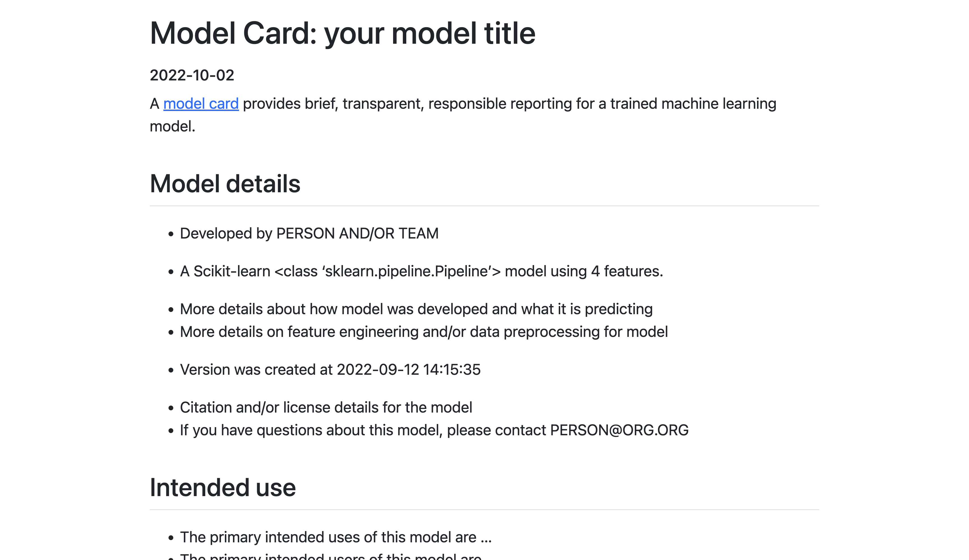The image size is (969, 560).
Task: Click the 2022-09-12 14:15:35 timestamp
Action: (408, 369)
